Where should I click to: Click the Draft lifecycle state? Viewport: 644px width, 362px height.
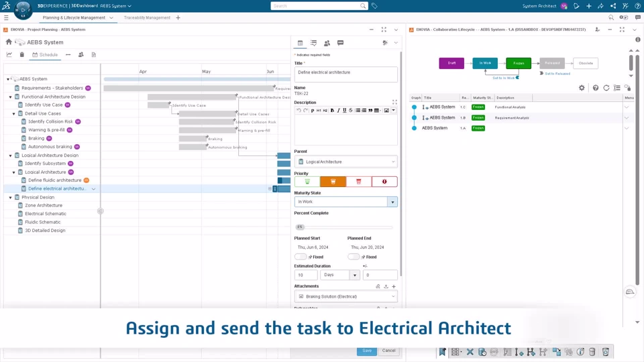coord(451,63)
